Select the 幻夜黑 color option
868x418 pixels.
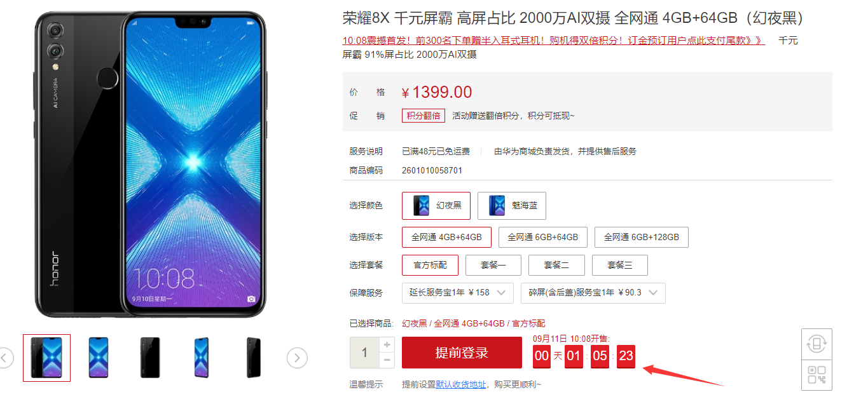[436, 206]
